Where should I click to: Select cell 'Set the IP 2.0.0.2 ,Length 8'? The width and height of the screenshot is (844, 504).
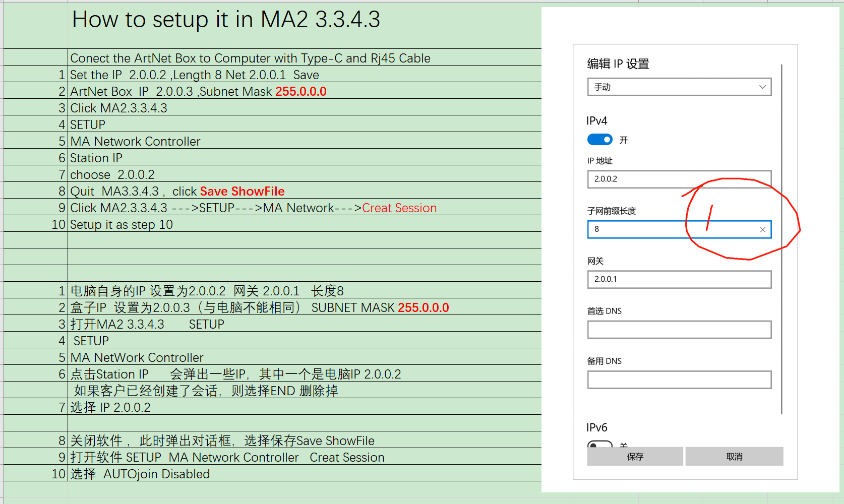(305, 74)
